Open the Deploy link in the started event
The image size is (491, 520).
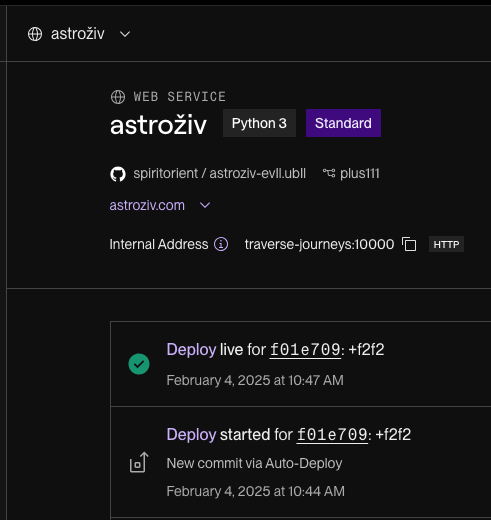coord(191,435)
